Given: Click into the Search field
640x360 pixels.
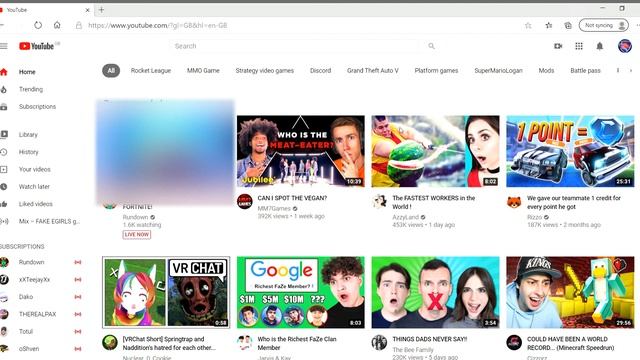Looking at the screenshot, I should [294, 46].
